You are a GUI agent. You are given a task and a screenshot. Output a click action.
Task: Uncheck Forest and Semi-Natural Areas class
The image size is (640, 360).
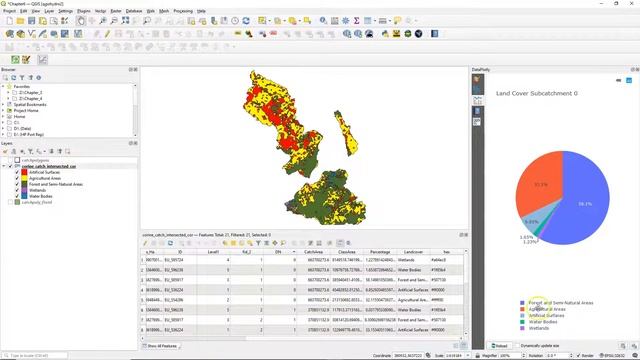[17, 184]
